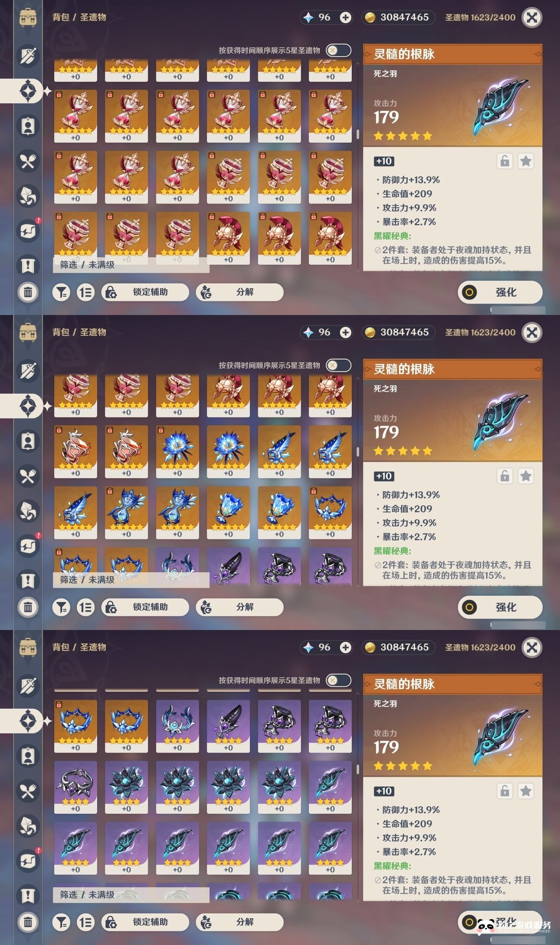The height and width of the screenshot is (945, 560).
Task: Add primogems with plus icon in top panel
Action: pos(346,17)
